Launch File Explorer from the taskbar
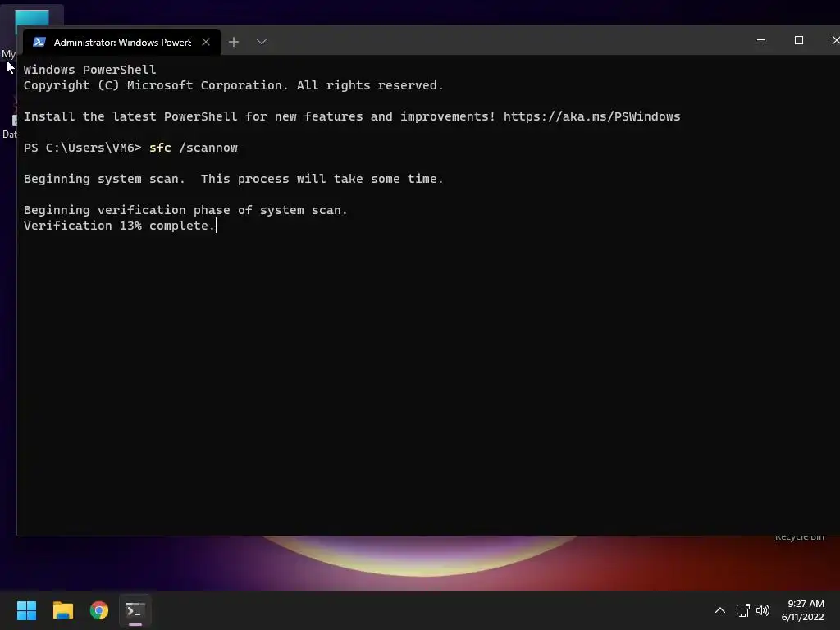This screenshot has width=840, height=630. pyautogui.click(x=62, y=610)
